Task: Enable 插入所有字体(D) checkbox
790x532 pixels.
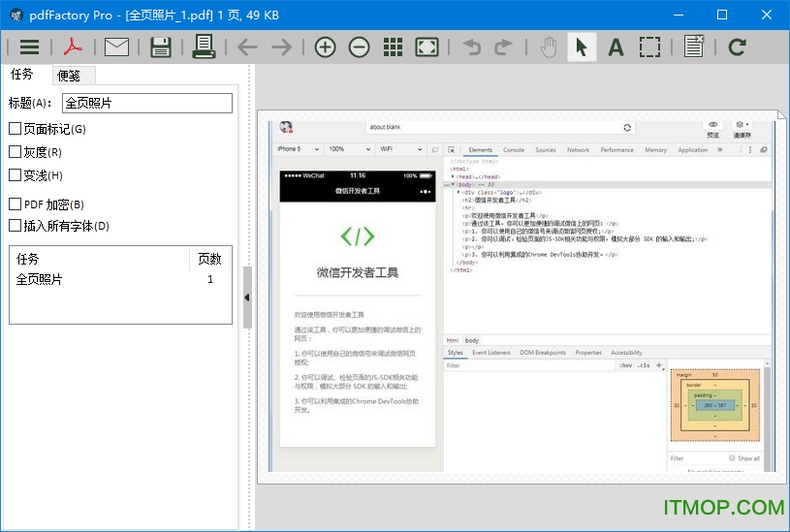Action: point(16,225)
